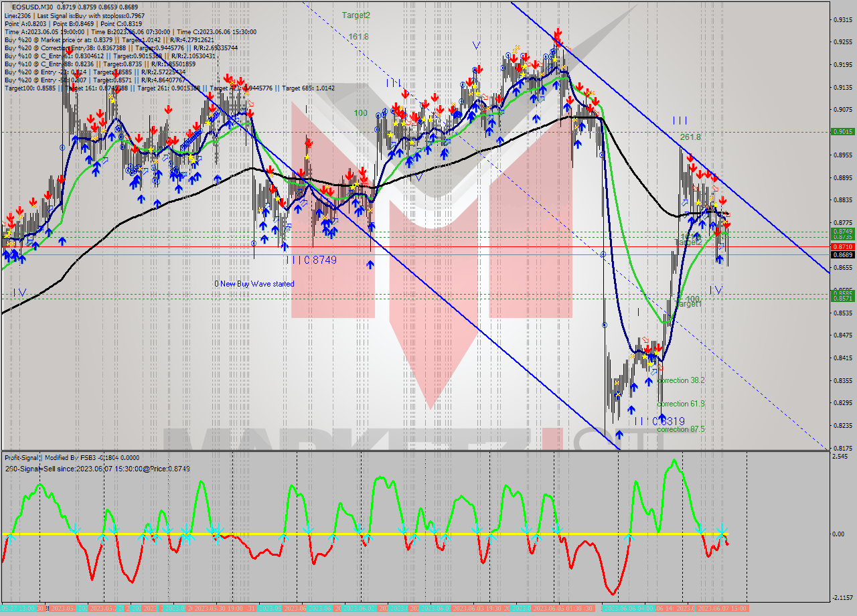Click the red 0.8710 price tag

tap(842, 247)
